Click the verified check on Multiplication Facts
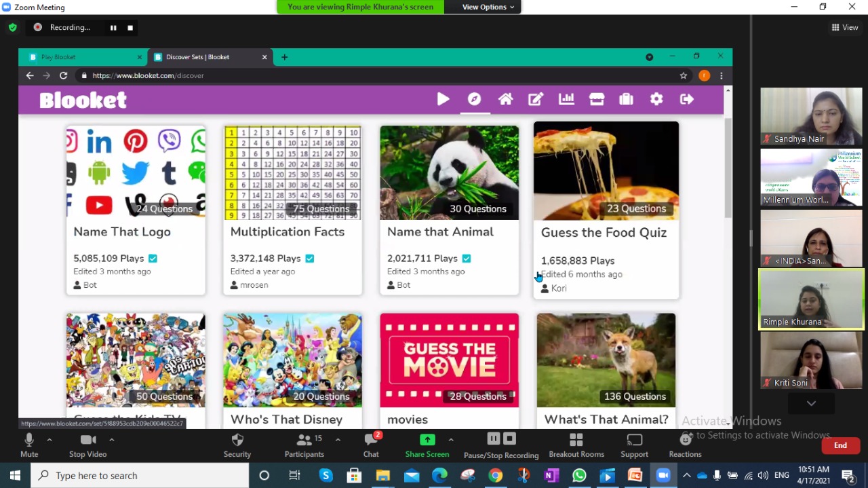868x488 pixels. 309,259
